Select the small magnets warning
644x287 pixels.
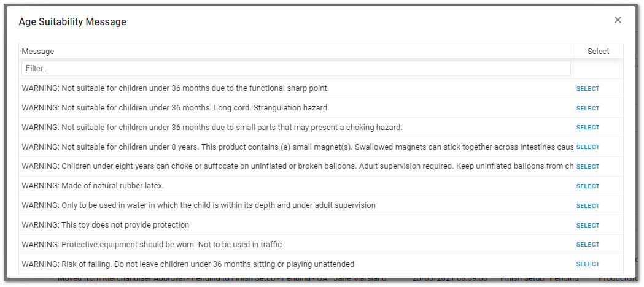[x=588, y=147]
